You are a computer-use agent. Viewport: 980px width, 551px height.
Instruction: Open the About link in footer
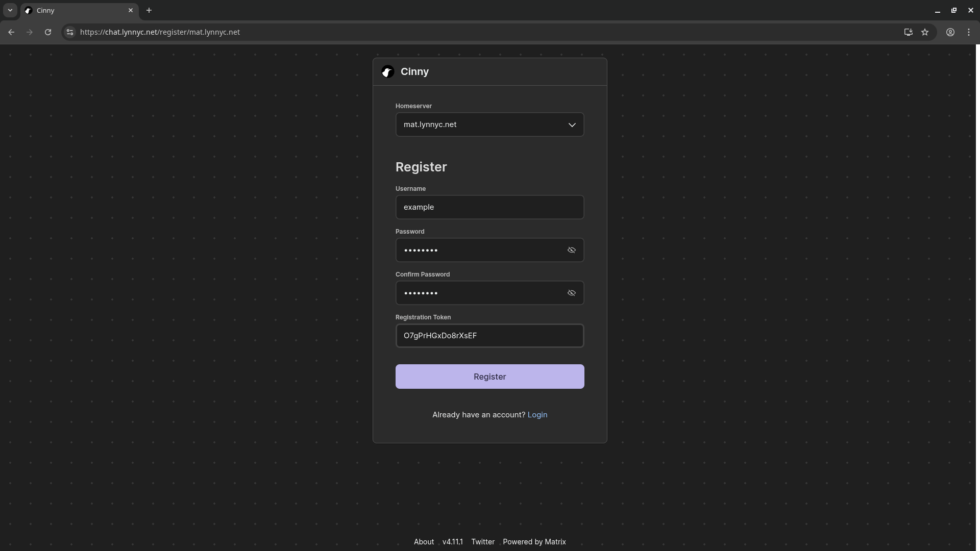pyautogui.click(x=424, y=542)
